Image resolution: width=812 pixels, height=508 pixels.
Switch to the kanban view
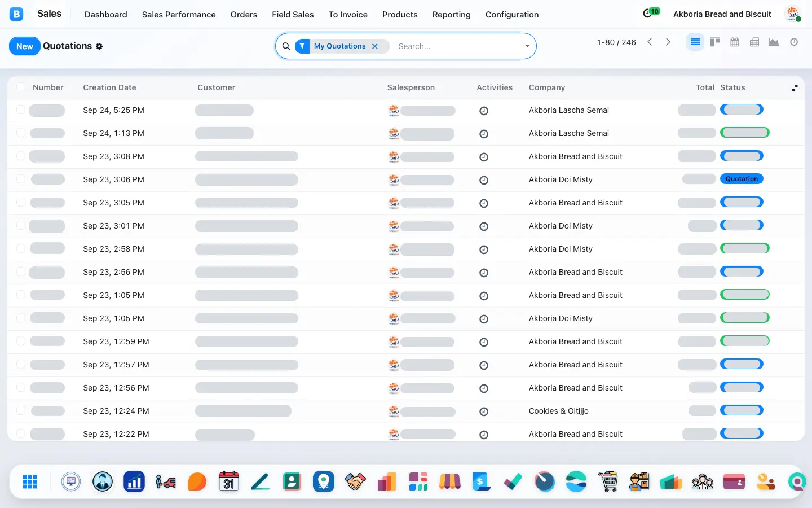(x=715, y=42)
